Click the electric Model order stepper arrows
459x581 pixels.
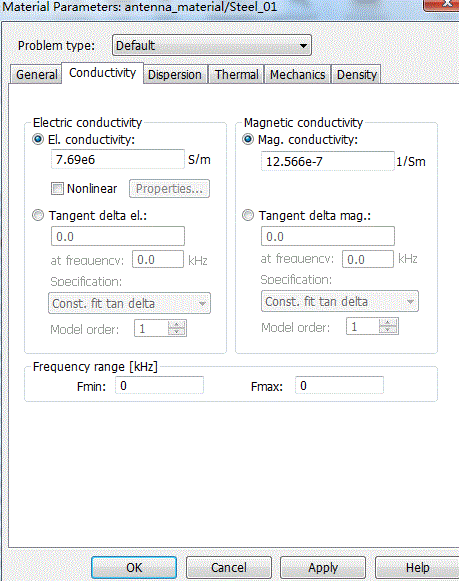tap(177, 328)
